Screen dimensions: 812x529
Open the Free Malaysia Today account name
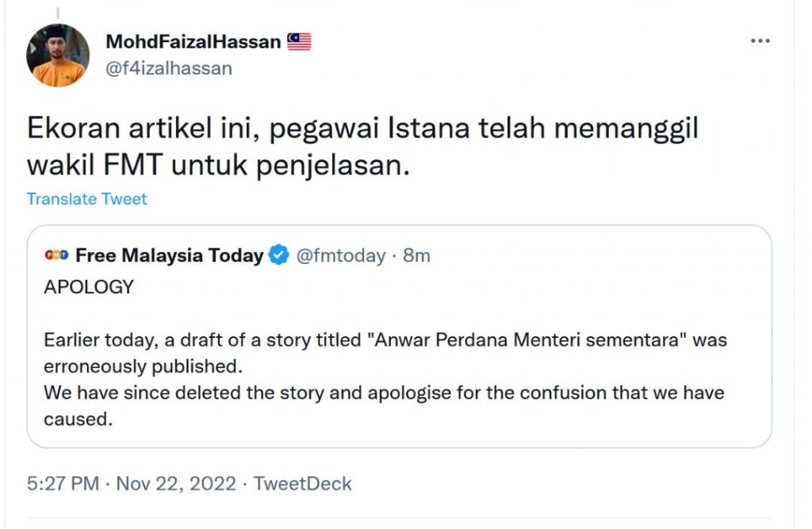(x=169, y=255)
